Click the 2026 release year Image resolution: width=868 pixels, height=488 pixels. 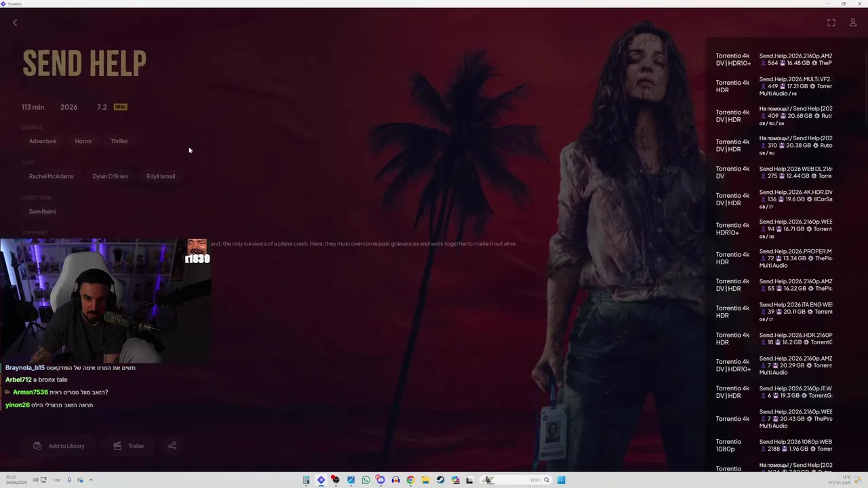pyautogui.click(x=68, y=107)
